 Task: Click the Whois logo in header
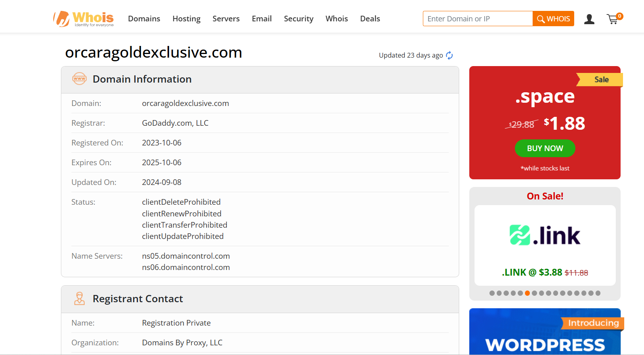click(x=84, y=19)
